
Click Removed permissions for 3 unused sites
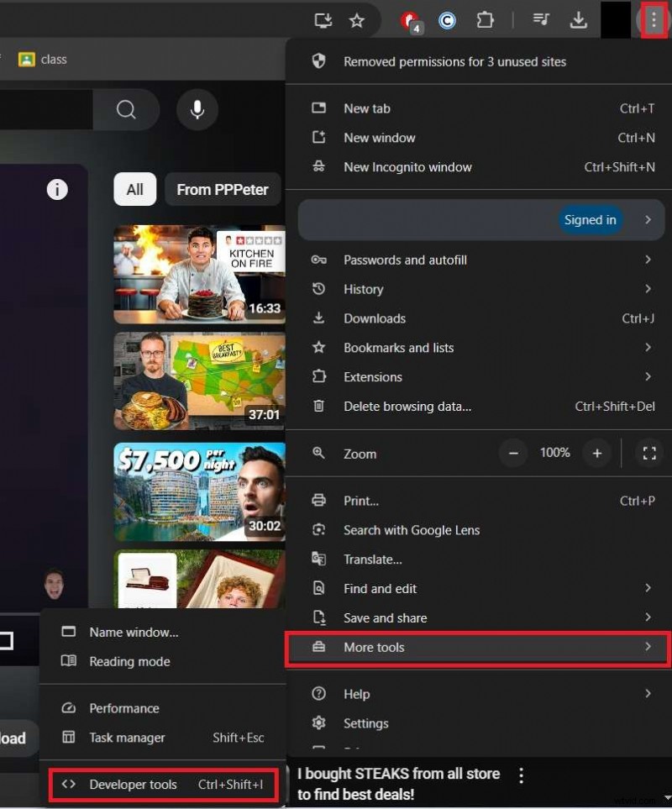[x=454, y=61]
